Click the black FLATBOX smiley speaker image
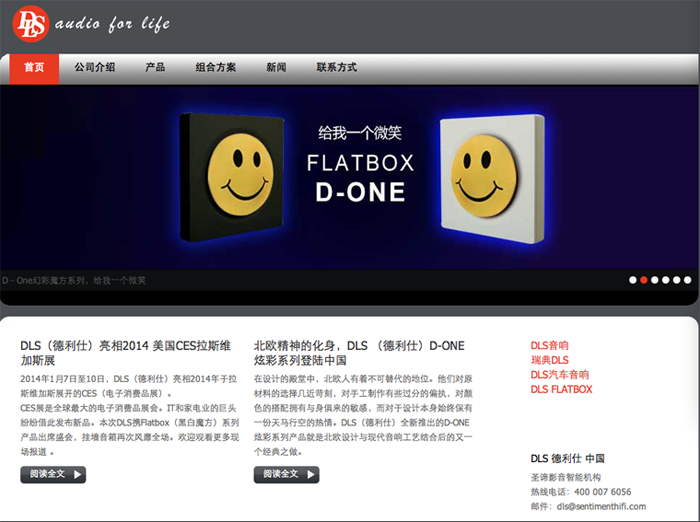The image size is (700, 522). tap(232, 177)
